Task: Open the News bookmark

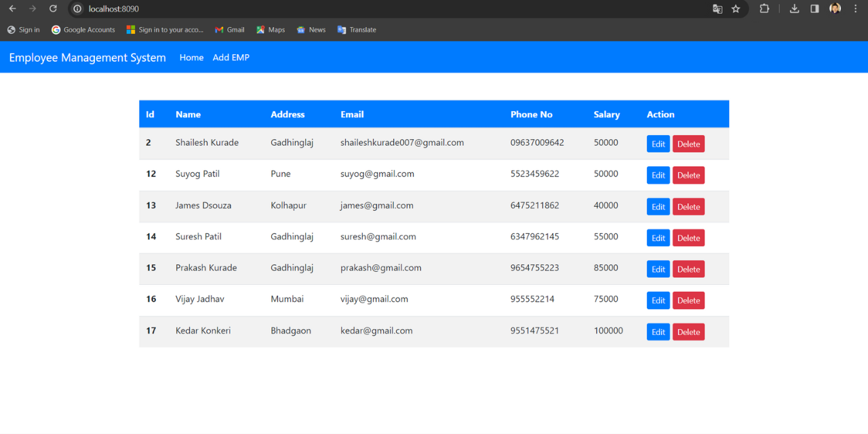Action: pos(311,29)
